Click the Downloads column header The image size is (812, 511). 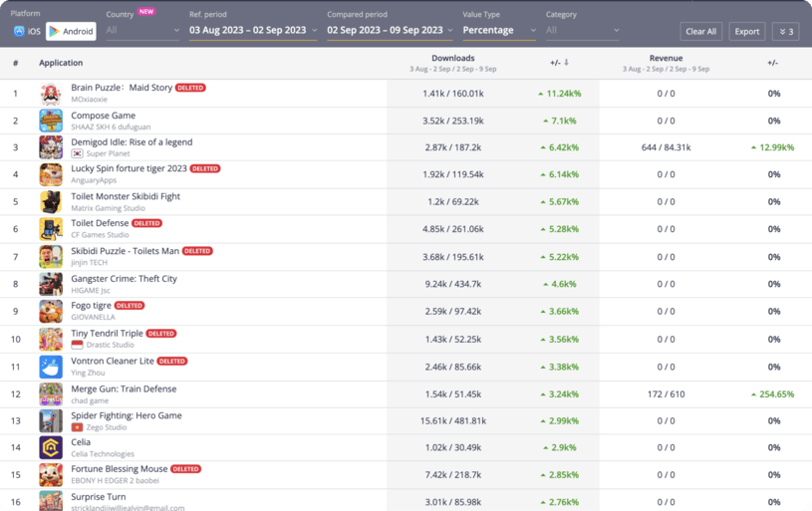coord(453,58)
